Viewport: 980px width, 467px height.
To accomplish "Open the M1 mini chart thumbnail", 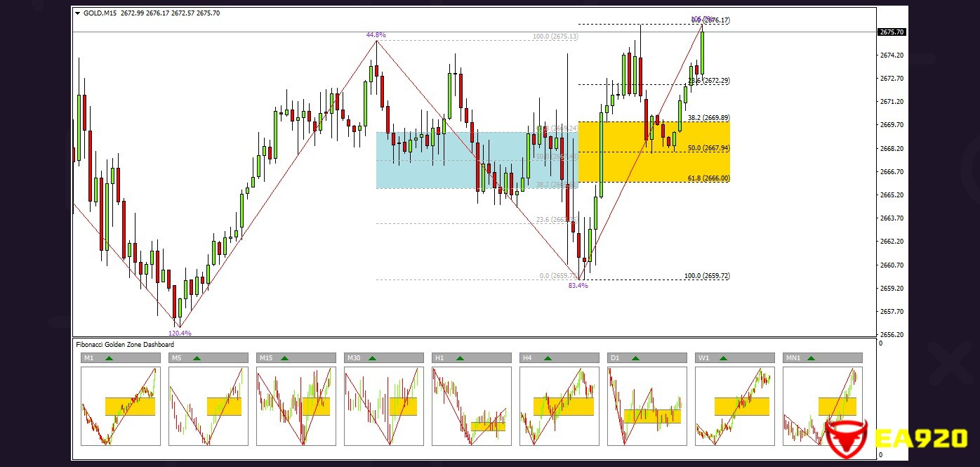I will click(120, 406).
